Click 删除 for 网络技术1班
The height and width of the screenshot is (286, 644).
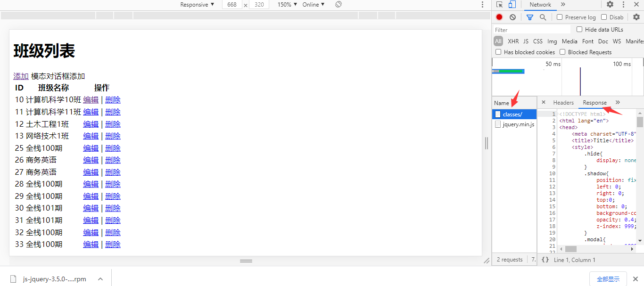113,136
